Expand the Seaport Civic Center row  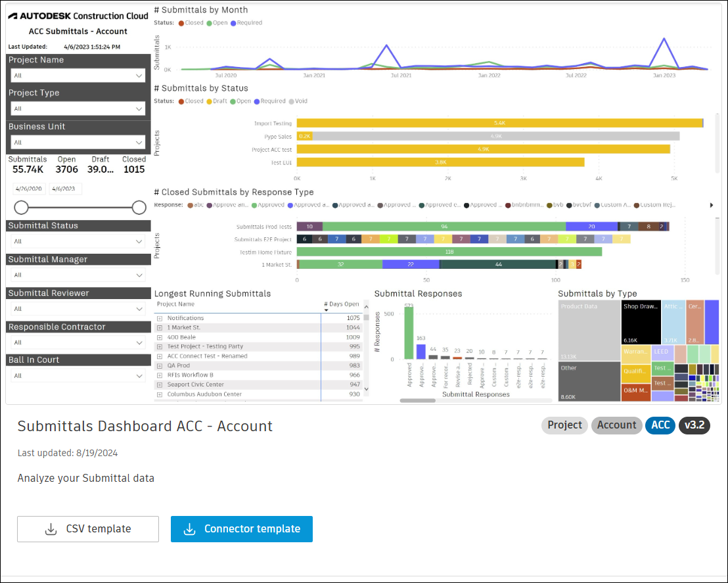point(160,385)
